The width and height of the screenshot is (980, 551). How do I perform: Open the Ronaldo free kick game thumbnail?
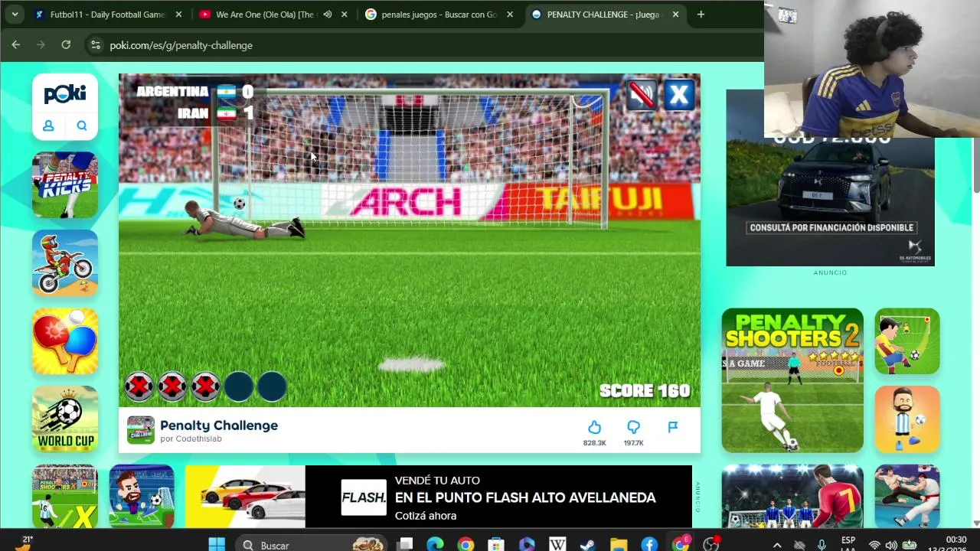[792, 497]
